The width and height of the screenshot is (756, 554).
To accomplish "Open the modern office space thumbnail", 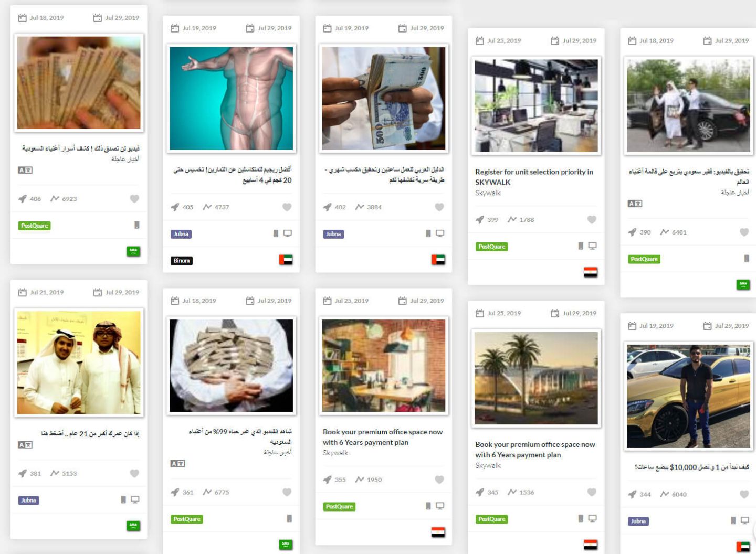I will point(536,105).
